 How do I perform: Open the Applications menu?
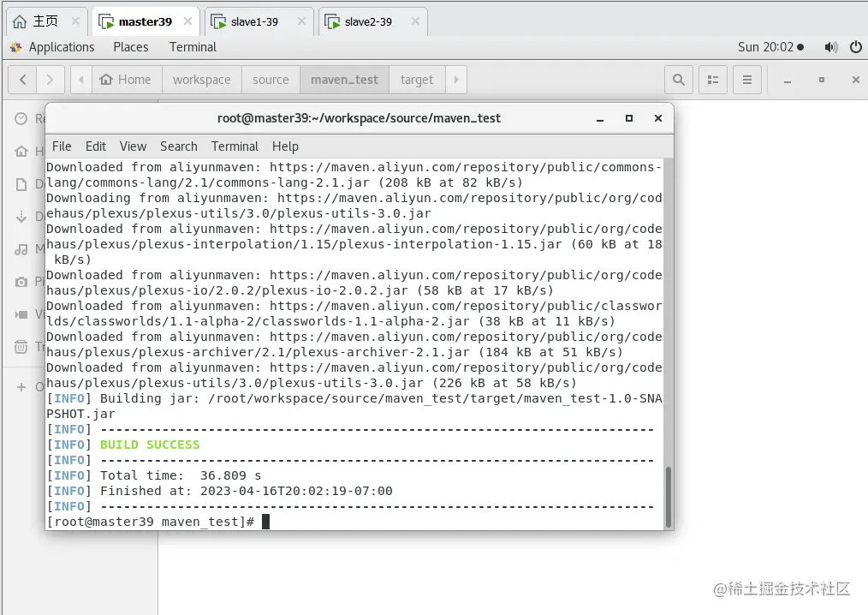pyautogui.click(x=62, y=47)
